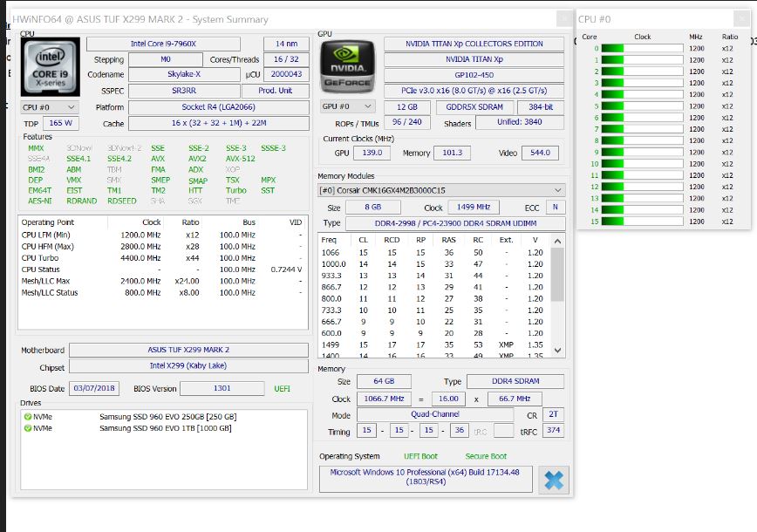Viewport: 757px width, 532px height.
Task: Click the Windows 10 Professional build text box
Action: [x=426, y=479]
